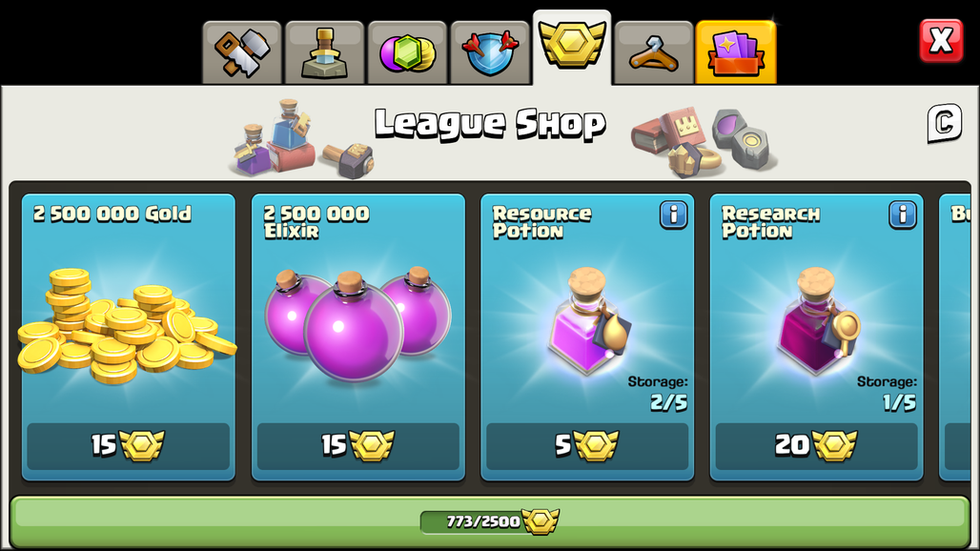The height and width of the screenshot is (551, 980).
Task: Show Resource Potion info
Action: 673,214
